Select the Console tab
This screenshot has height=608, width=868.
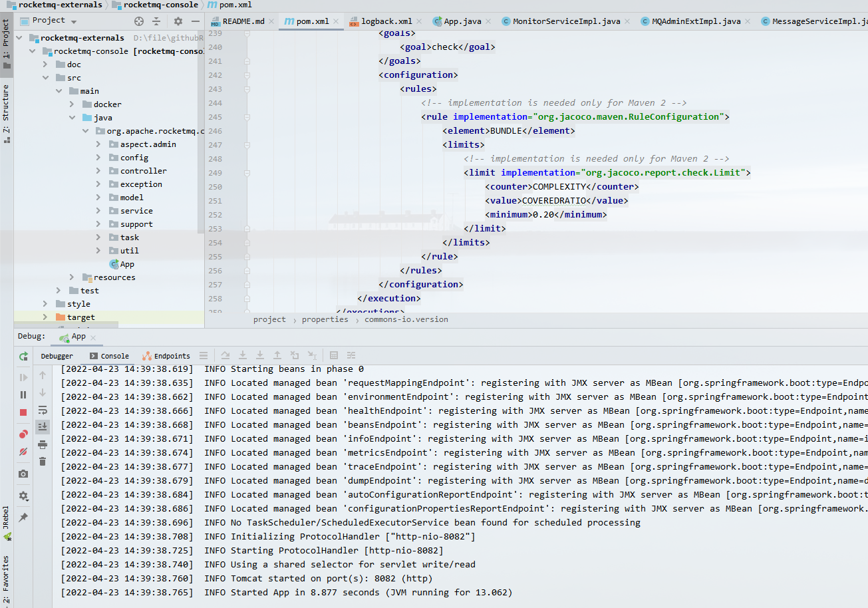click(109, 356)
